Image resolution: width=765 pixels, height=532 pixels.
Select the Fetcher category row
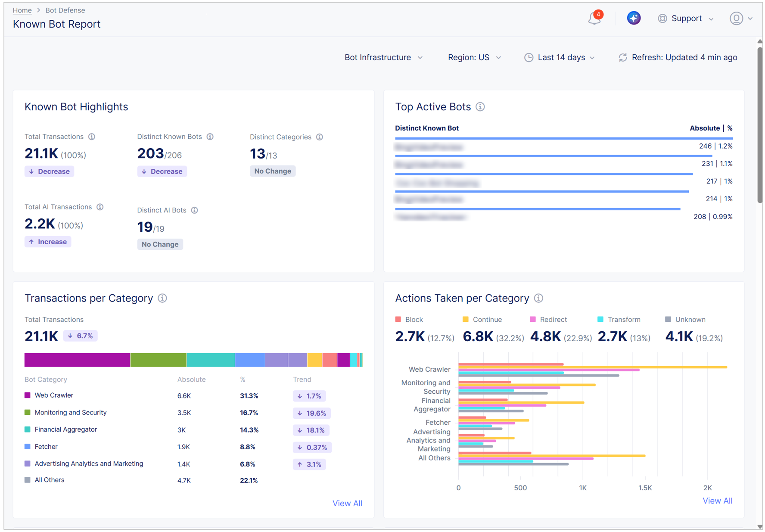(x=193, y=447)
